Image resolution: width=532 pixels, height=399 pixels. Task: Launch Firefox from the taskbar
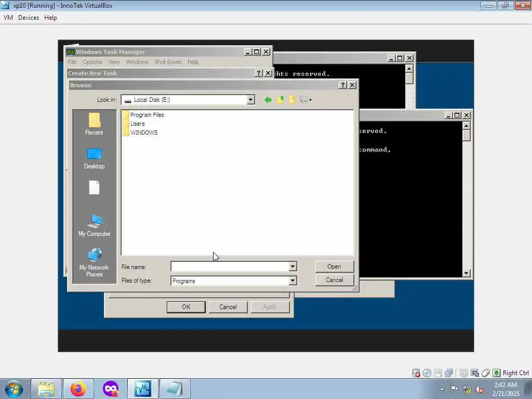coord(78,389)
